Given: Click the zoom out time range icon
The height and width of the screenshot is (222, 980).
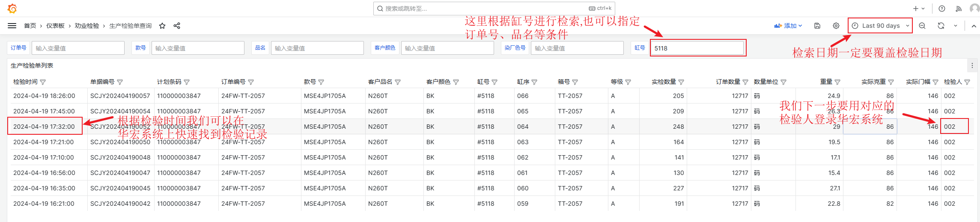Looking at the screenshot, I should tap(922, 26).
